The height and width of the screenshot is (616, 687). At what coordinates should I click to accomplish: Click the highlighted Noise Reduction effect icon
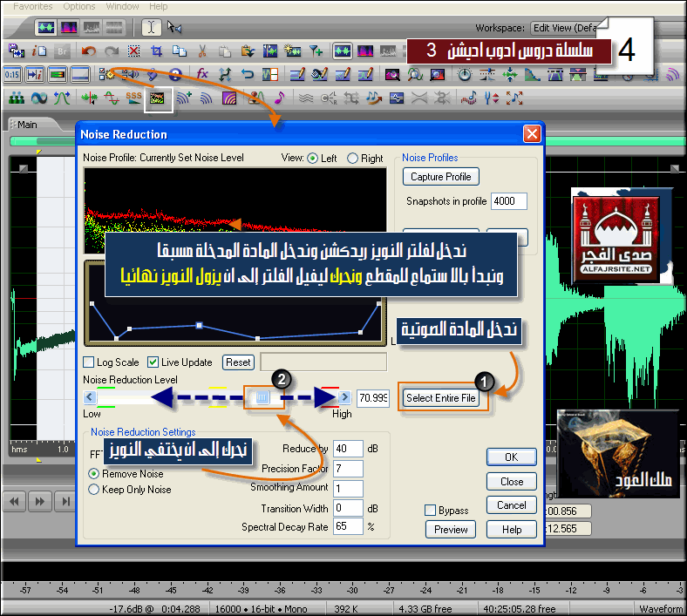157,98
